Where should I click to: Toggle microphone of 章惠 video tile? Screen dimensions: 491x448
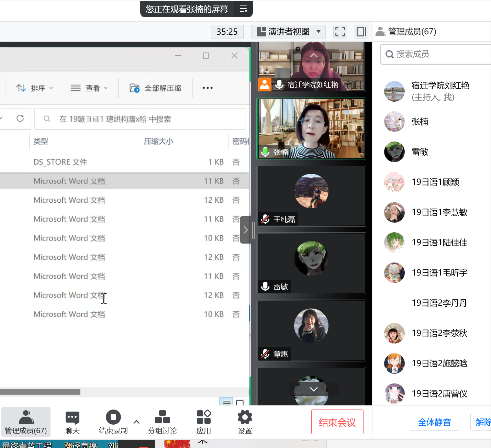point(265,354)
